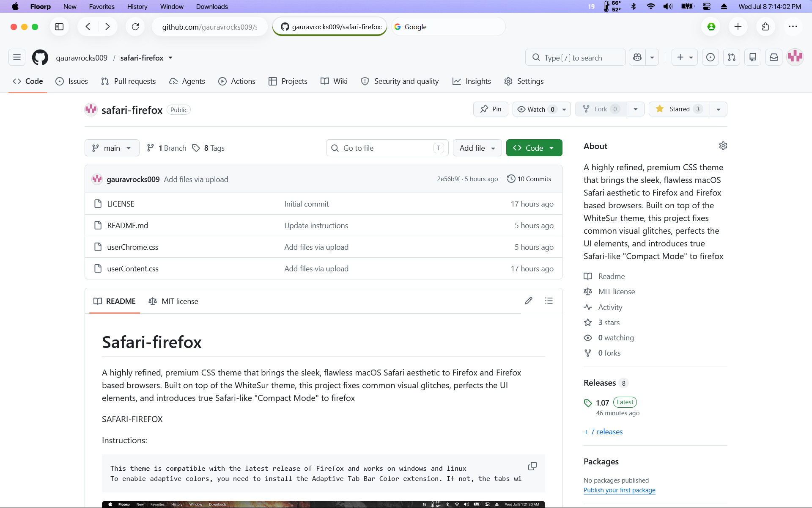This screenshot has width=812, height=508.
Task: Open the README.md file
Action: point(127,225)
